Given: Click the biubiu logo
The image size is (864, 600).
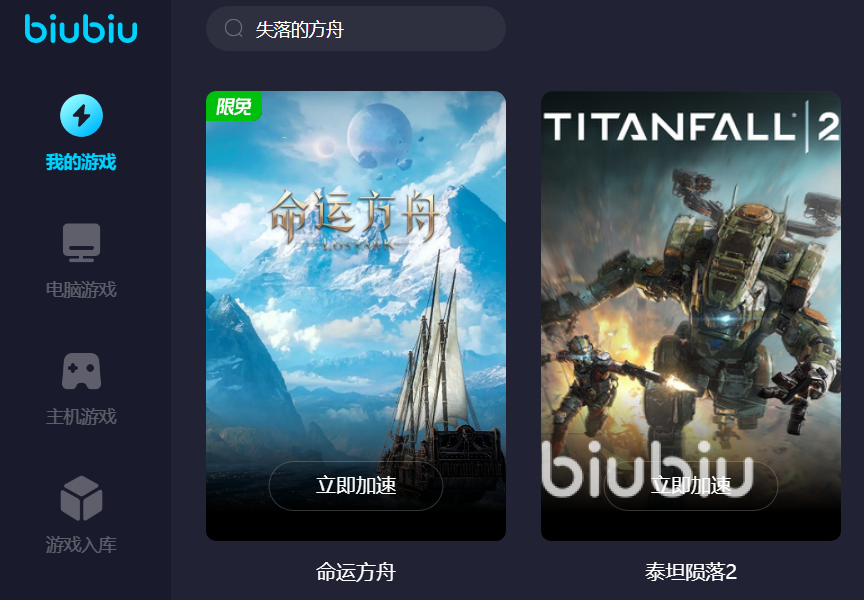Looking at the screenshot, I should point(81,29).
